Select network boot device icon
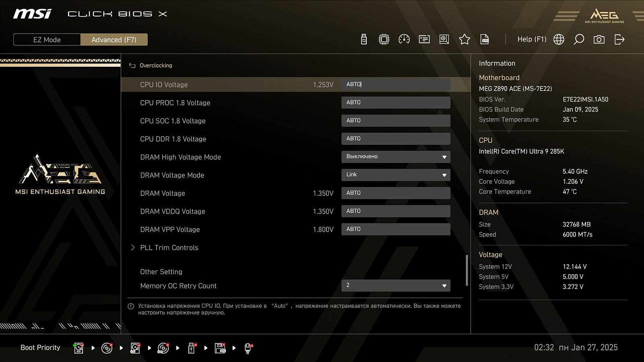 [x=248, y=348]
